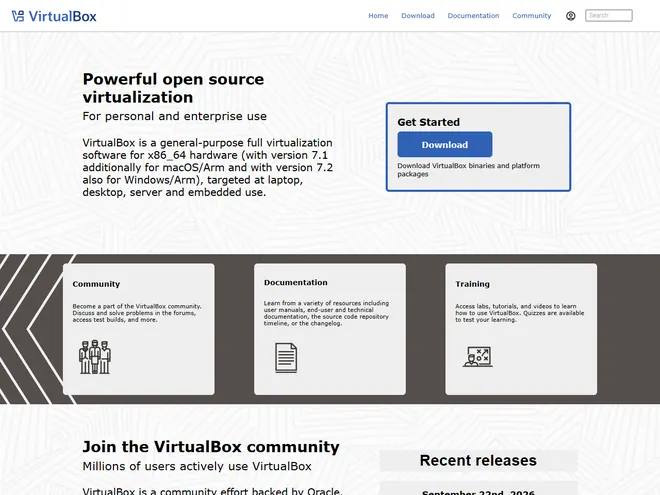Focus the Search input field
Viewport: 660px width, 495px height.
click(608, 16)
